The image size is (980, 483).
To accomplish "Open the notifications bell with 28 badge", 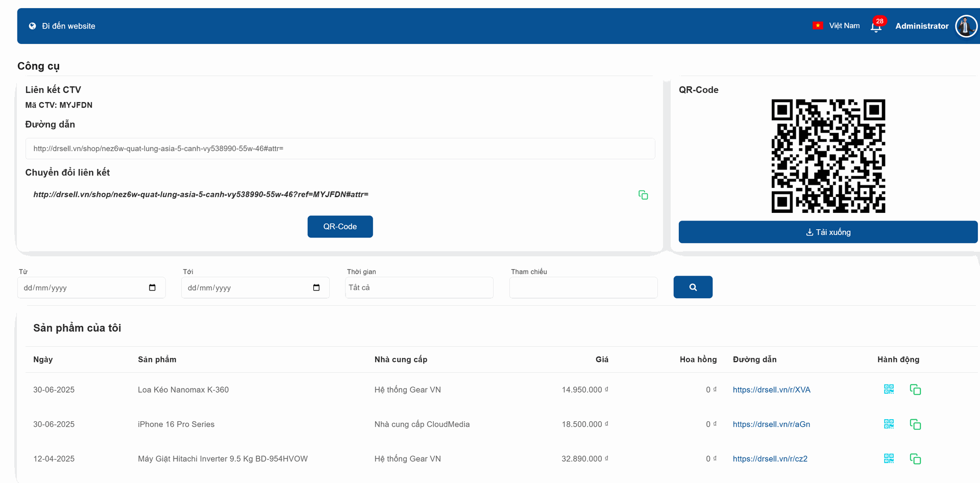I will click(876, 27).
